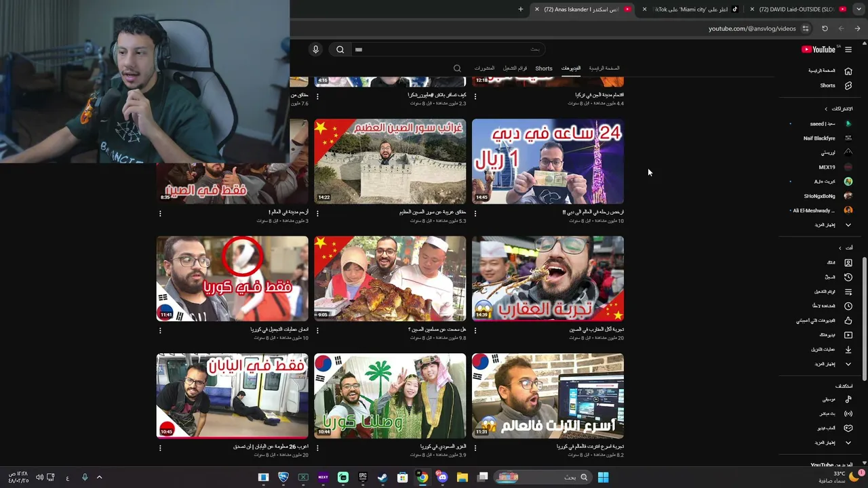The height and width of the screenshot is (488, 868).
Task: Reload the YouTube page
Action: [x=825, y=28]
